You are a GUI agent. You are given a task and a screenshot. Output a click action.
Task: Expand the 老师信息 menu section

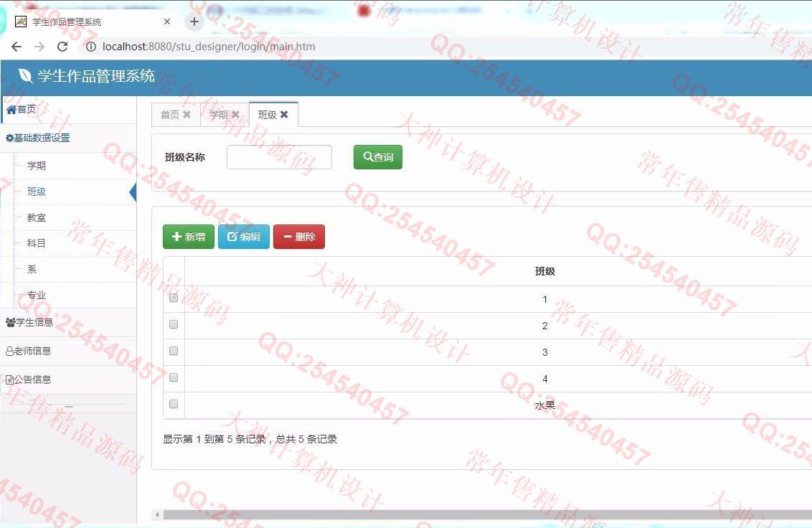[x=68, y=351]
